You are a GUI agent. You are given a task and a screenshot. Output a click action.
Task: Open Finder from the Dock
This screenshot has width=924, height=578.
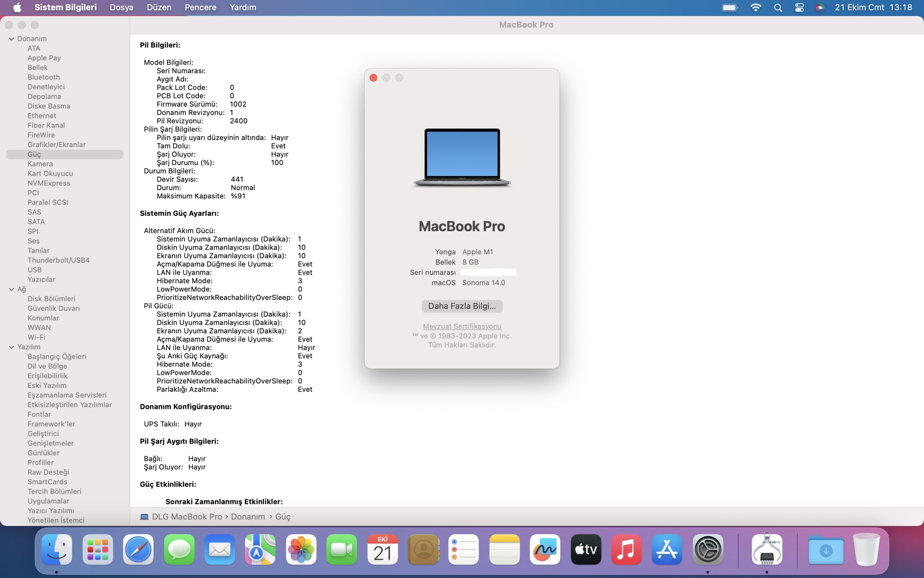pyautogui.click(x=57, y=550)
